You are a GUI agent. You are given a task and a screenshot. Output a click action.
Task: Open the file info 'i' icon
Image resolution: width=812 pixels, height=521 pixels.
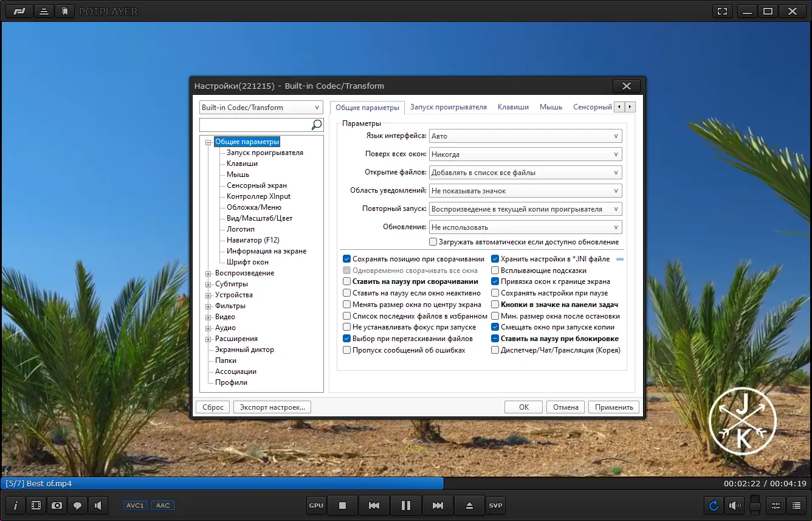point(15,505)
